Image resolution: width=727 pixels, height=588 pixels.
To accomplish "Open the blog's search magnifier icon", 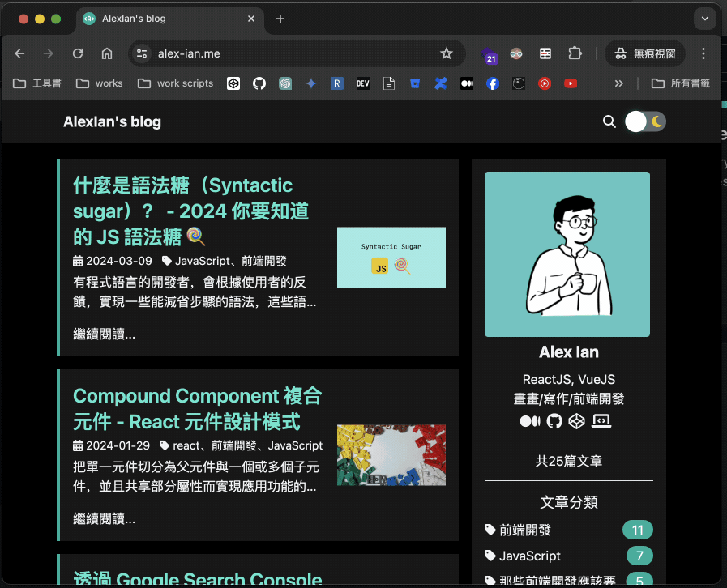I will [x=609, y=121].
